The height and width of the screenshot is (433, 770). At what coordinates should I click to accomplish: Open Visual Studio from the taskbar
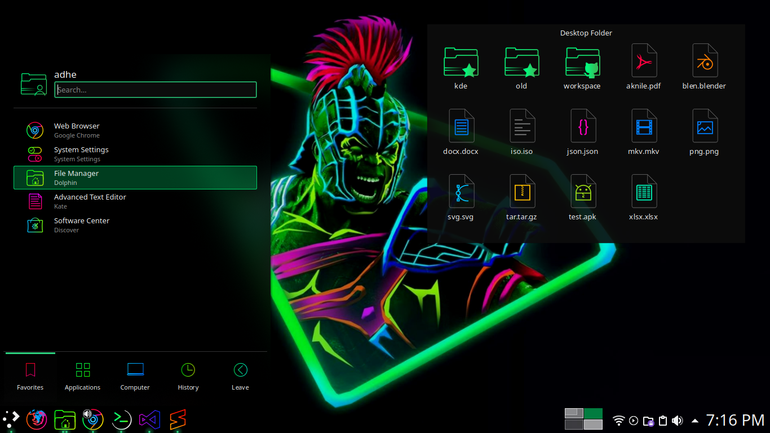point(149,419)
